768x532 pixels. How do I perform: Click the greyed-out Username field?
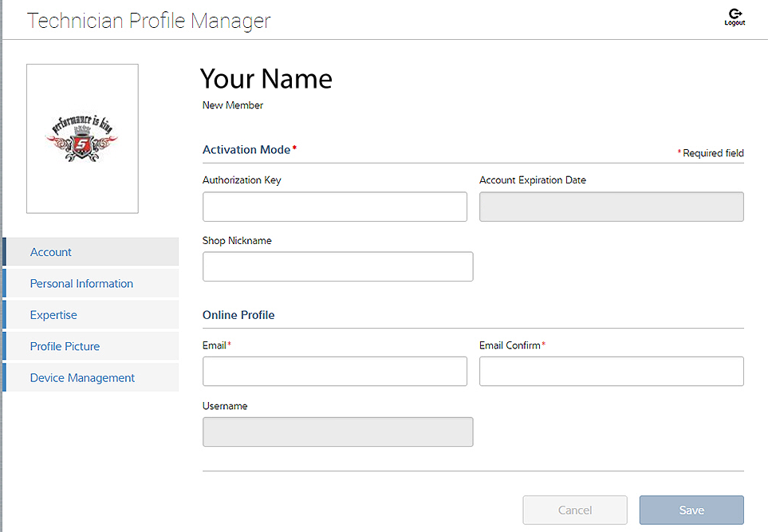pyautogui.click(x=337, y=432)
